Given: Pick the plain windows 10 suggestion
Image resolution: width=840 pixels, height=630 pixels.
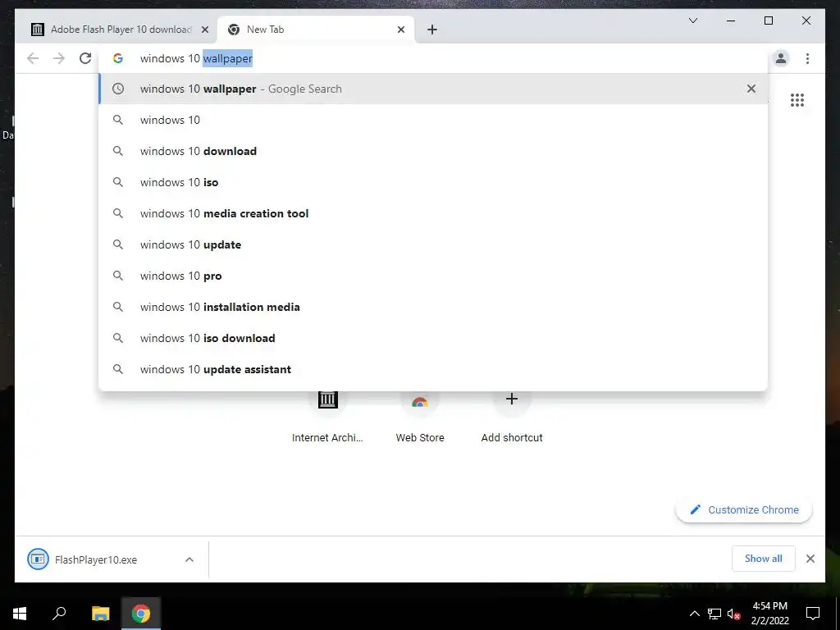Looking at the screenshot, I should (433, 120).
